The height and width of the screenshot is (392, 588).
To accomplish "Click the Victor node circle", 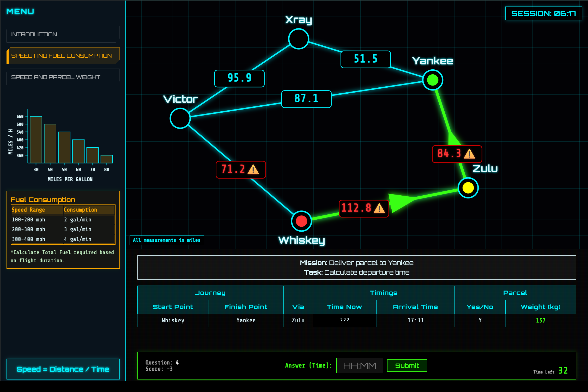I will pyautogui.click(x=180, y=118).
